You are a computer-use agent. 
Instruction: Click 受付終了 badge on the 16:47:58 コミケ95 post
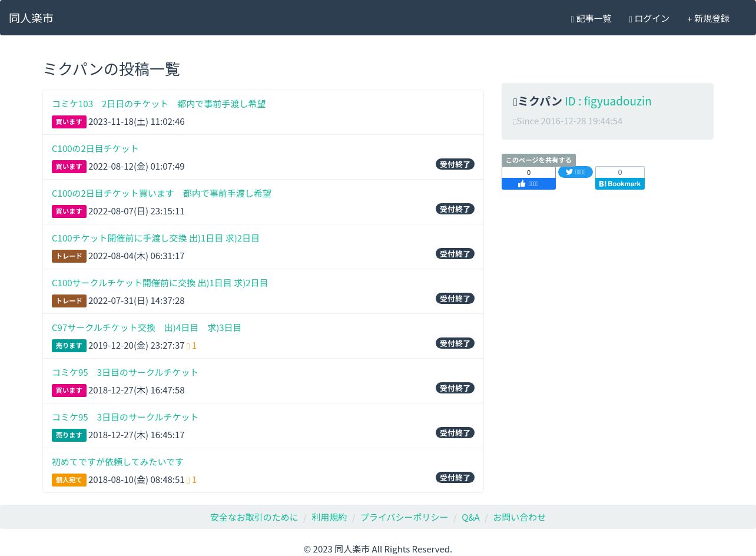(455, 388)
